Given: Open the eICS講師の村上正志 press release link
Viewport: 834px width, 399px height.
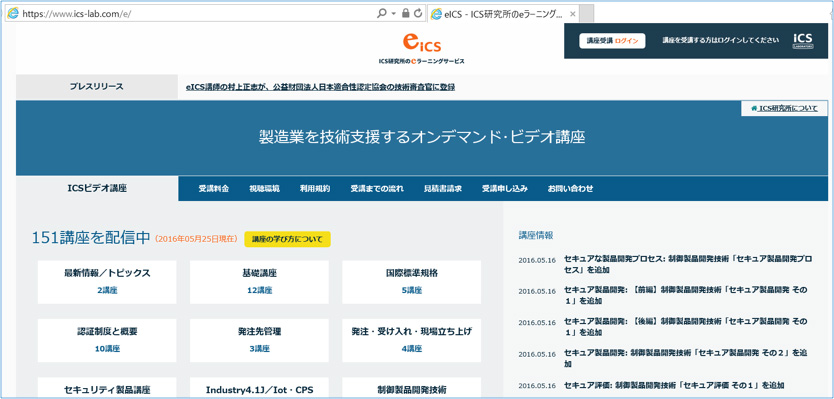Looking at the screenshot, I should click(320, 87).
